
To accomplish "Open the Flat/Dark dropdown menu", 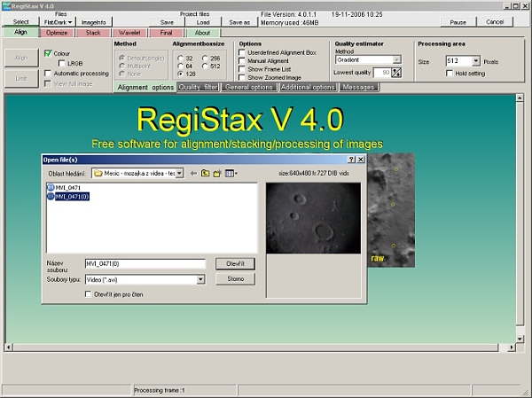I will coord(59,22).
